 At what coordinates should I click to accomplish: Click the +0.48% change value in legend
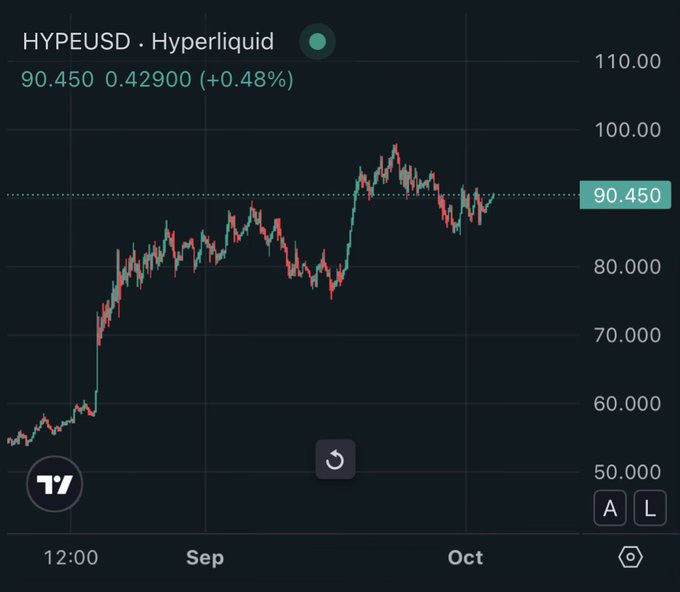(x=246, y=80)
